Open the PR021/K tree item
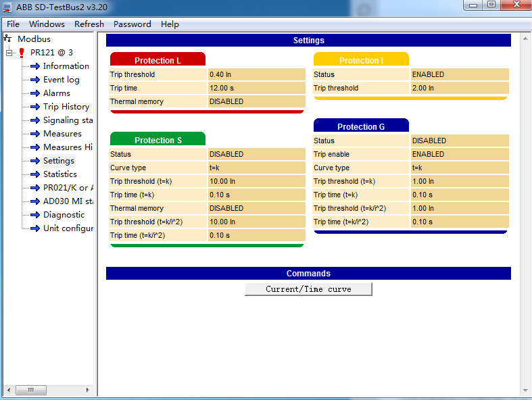 [x=68, y=188]
